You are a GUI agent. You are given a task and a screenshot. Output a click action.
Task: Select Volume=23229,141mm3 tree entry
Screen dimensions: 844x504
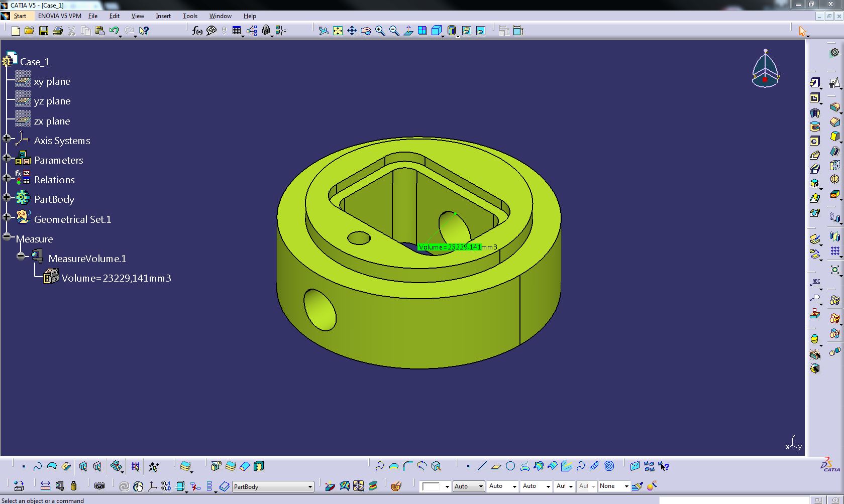tap(116, 278)
